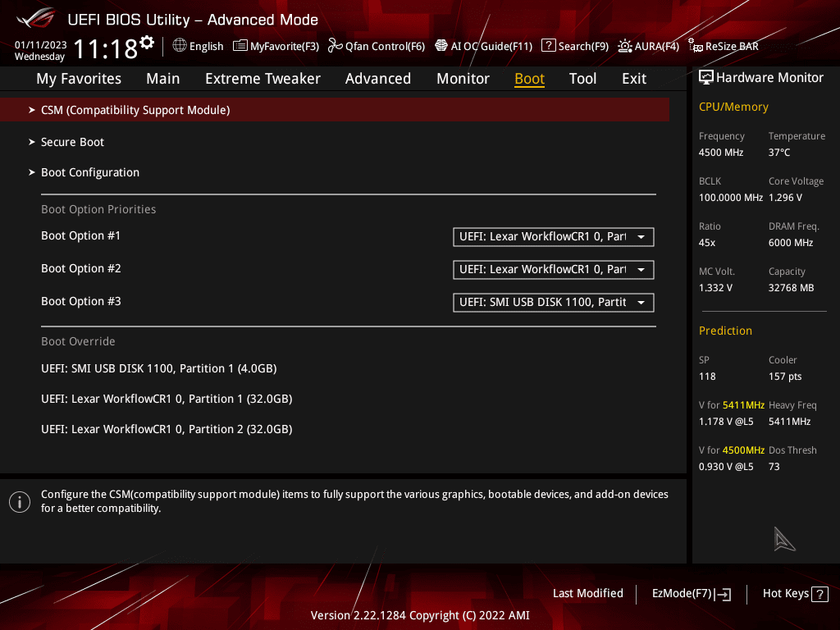Viewport: 840px width, 630px height.
Task: Click the Boot Option Priorities heading
Action: click(x=98, y=209)
